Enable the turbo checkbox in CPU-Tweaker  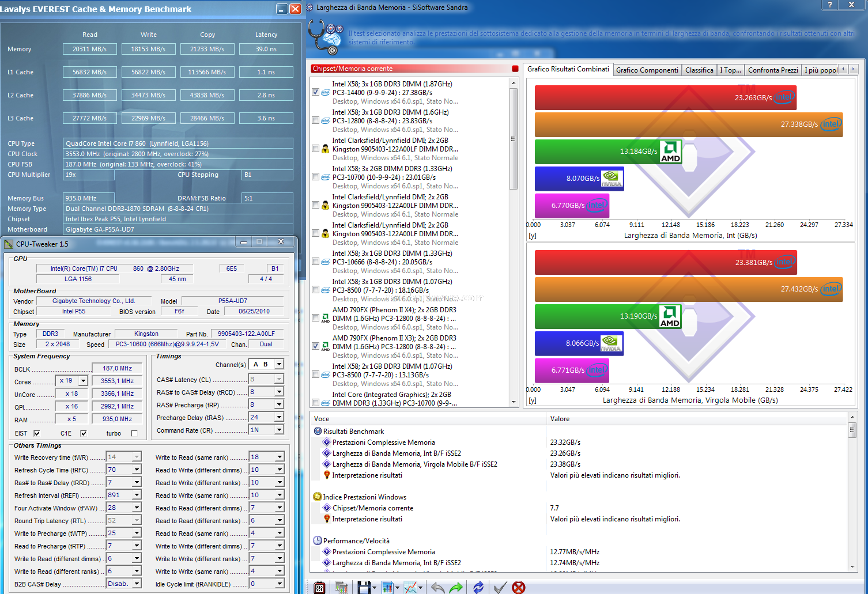click(x=134, y=433)
